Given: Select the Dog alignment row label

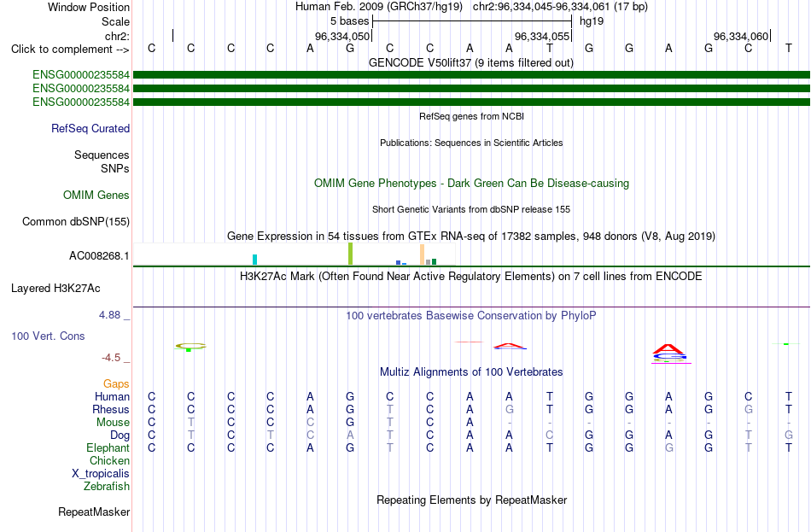Looking at the screenshot, I should coord(120,436).
